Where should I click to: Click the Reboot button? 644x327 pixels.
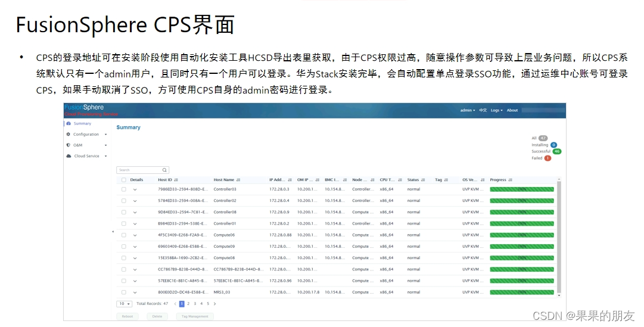click(x=127, y=316)
